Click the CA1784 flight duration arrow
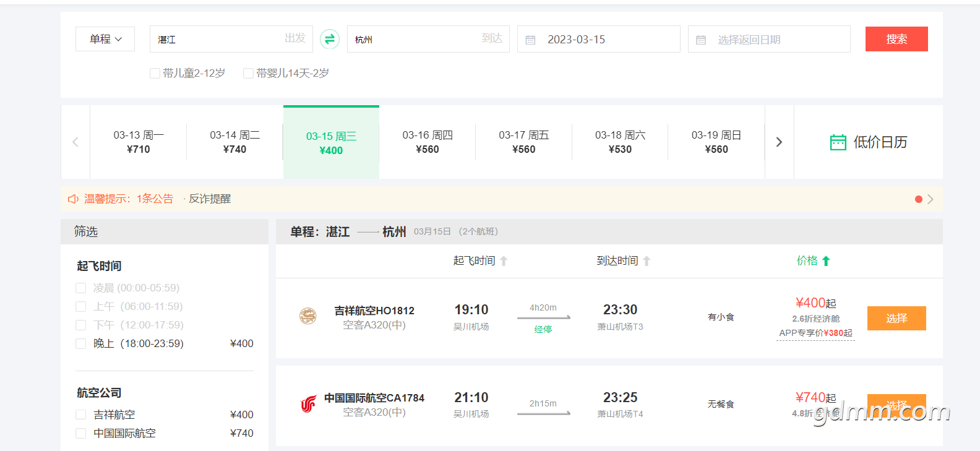This screenshot has width=980, height=451. 543,413
